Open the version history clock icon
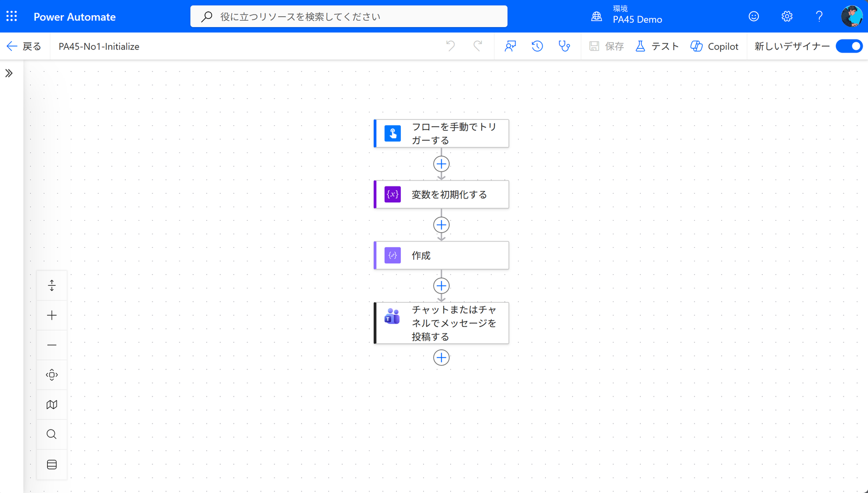Viewport: 868px width, 493px height. (x=537, y=46)
